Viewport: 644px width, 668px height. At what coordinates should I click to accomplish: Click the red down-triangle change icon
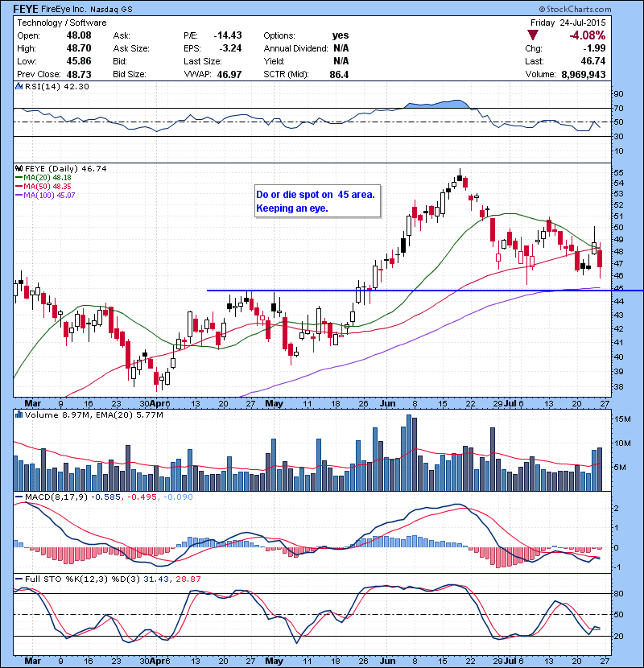[x=532, y=35]
